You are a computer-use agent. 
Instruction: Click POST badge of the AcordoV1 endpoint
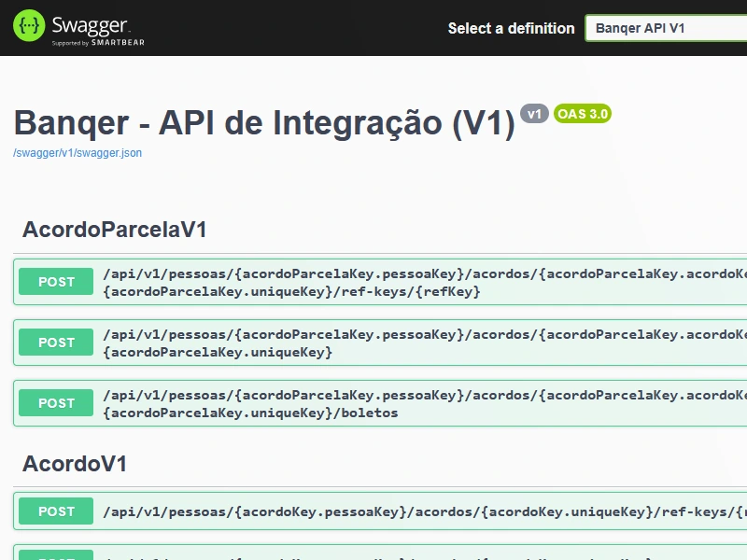[56, 511]
